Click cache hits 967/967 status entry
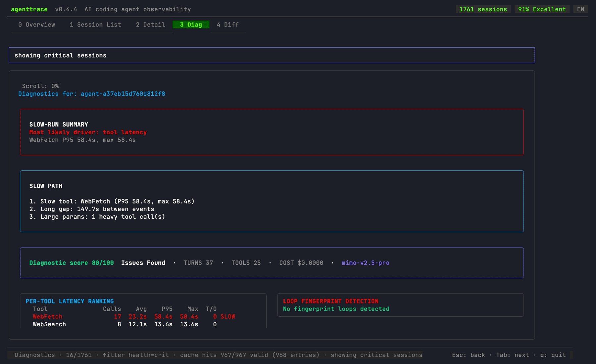The height and width of the screenshot is (364, 596). tap(250, 355)
